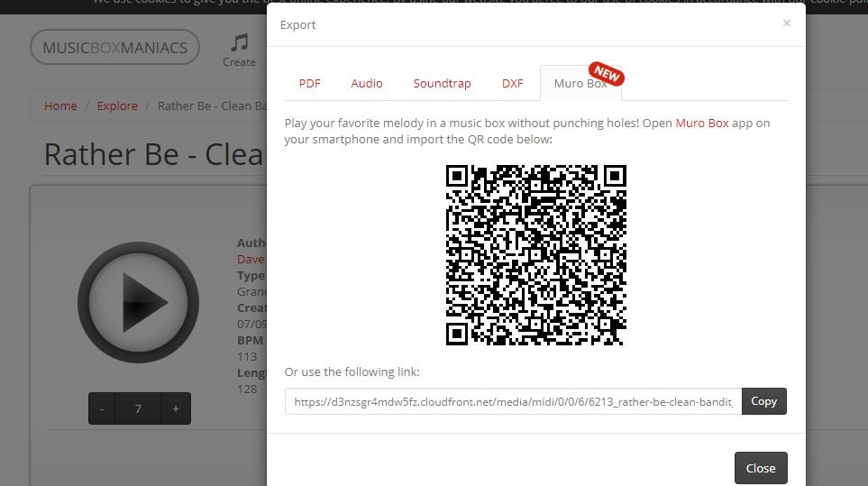Image resolution: width=868 pixels, height=486 pixels.
Task: Click the NEW badge on Muro Box
Action: (x=607, y=74)
